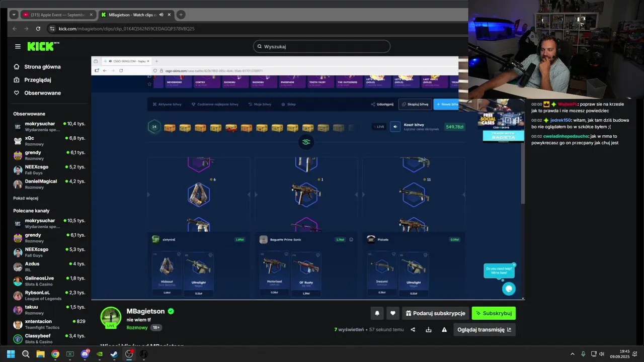This screenshot has width=644, height=362.
Task: Click Moje bitwy tab in the clip
Action: 260,104
